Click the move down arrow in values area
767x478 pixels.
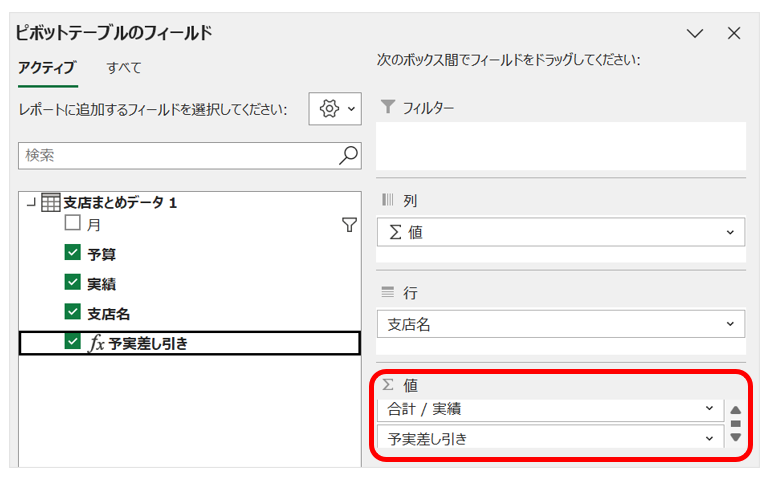(736, 437)
